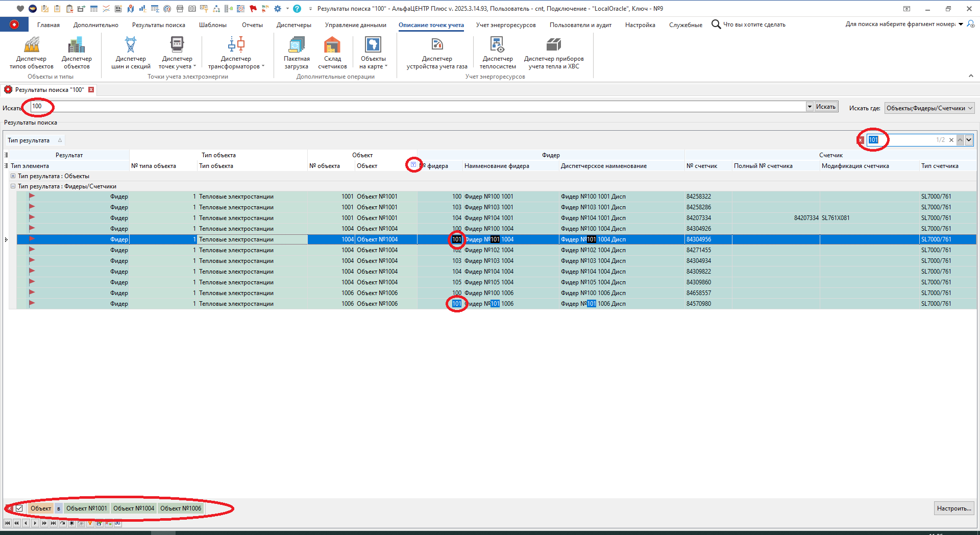Click the Объект column filter icon
This screenshot has height=535, width=980.
pos(413,165)
